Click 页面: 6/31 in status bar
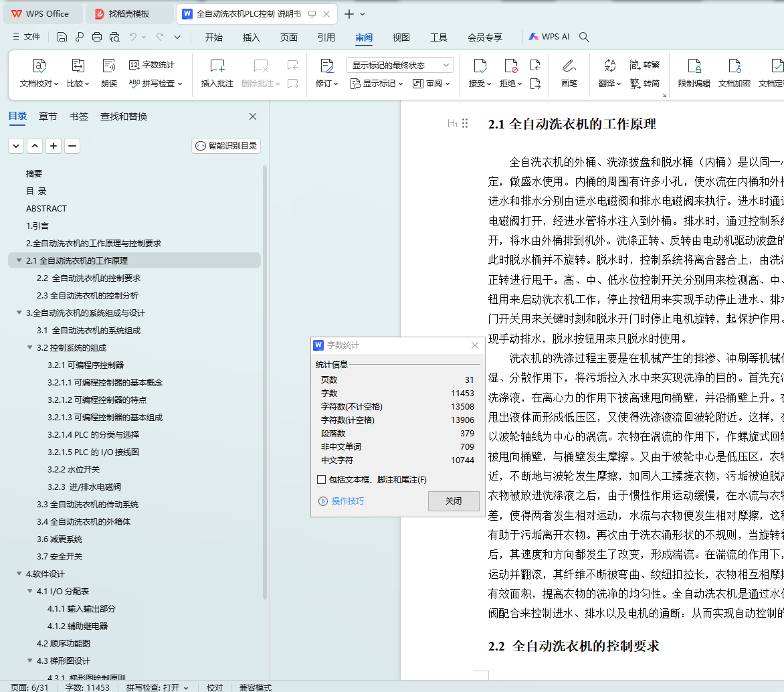This screenshot has width=784, height=692. [x=29, y=687]
